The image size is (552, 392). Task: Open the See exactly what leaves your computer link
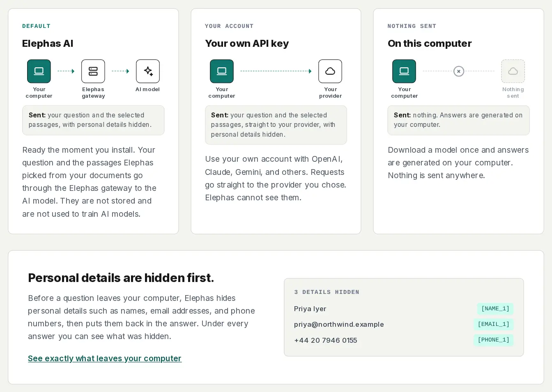(x=105, y=358)
